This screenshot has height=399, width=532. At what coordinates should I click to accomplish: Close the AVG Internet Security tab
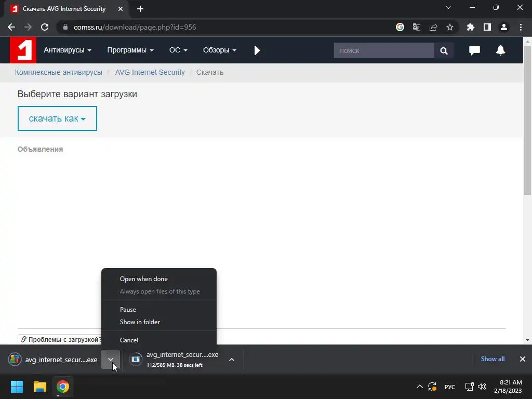click(121, 9)
